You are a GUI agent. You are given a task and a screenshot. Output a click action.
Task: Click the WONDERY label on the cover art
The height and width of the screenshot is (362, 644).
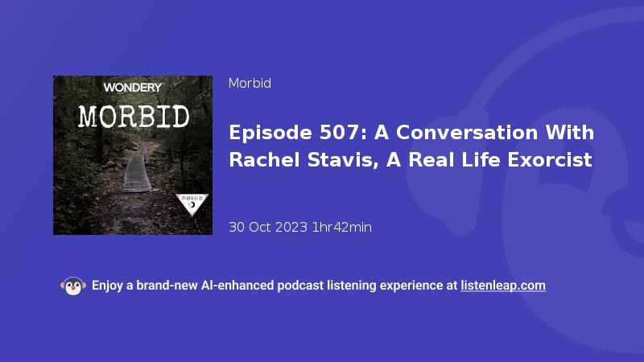(x=133, y=88)
